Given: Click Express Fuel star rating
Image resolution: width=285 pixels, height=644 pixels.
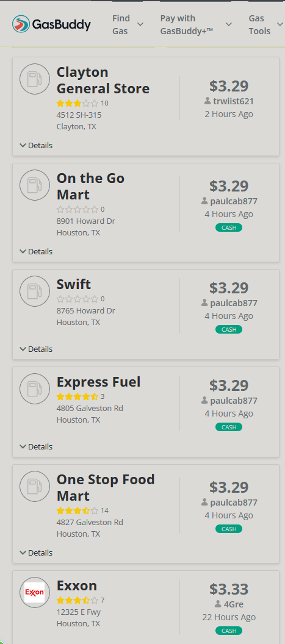Looking at the screenshot, I should [x=78, y=397].
